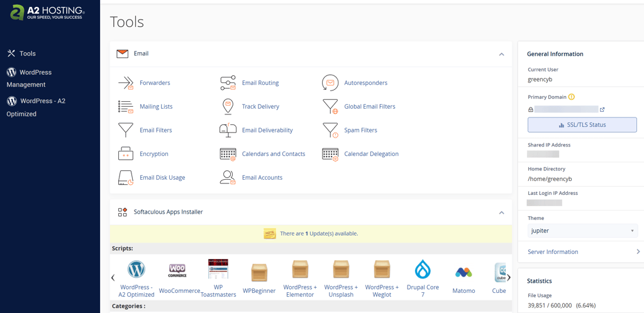Open WordPress Management in sidebar
The width and height of the screenshot is (644, 313).
(x=29, y=79)
